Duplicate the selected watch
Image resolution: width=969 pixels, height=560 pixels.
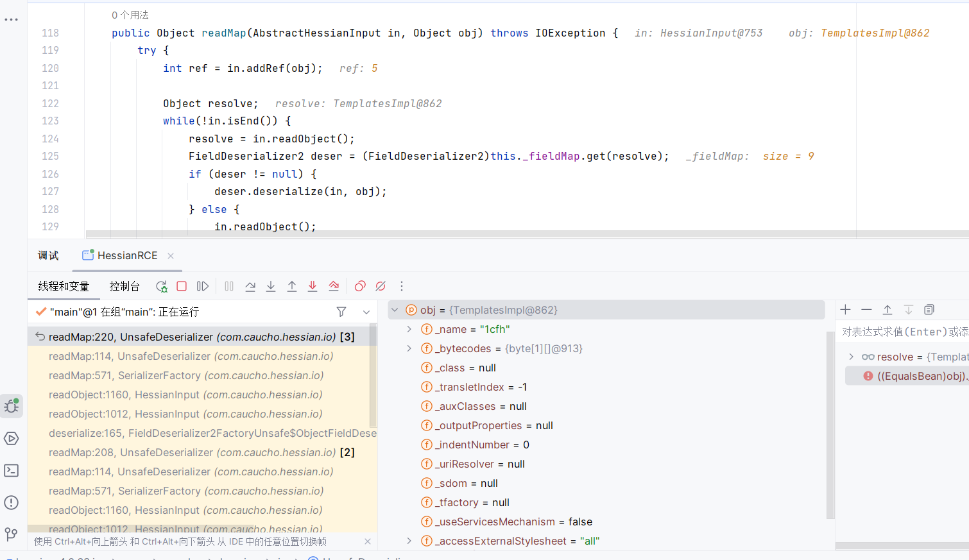click(x=929, y=310)
